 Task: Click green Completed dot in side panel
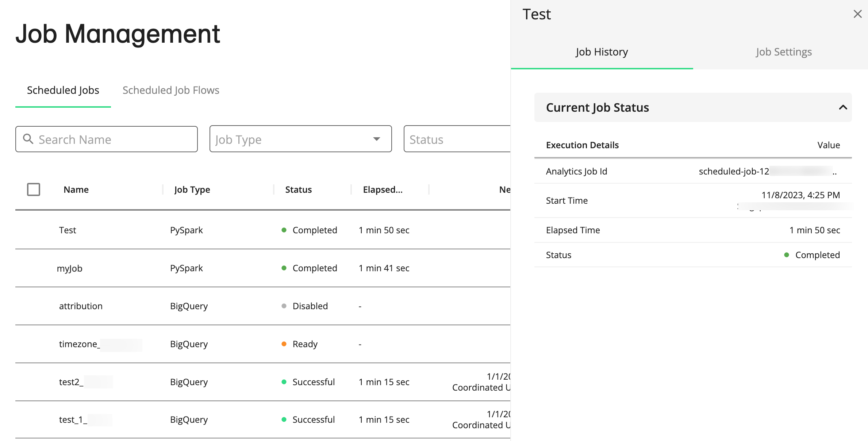[787, 255]
